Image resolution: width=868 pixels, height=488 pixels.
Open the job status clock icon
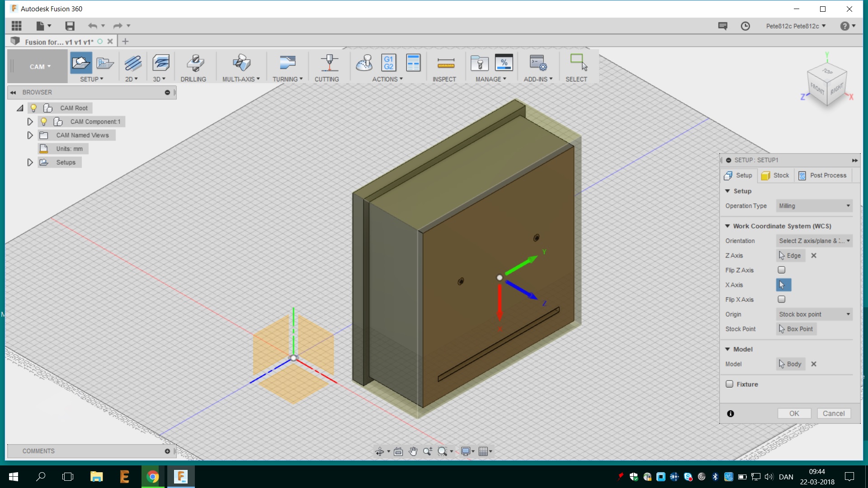coord(745,26)
